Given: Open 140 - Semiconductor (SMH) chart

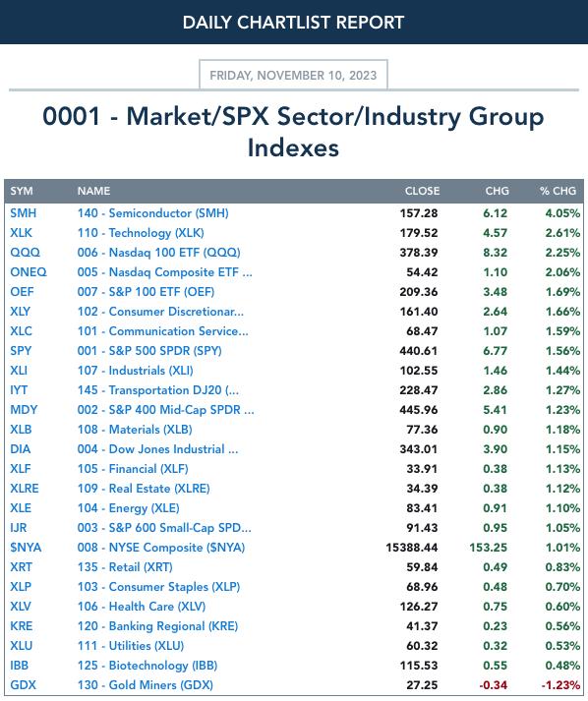Looking at the screenshot, I should (153, 213).
